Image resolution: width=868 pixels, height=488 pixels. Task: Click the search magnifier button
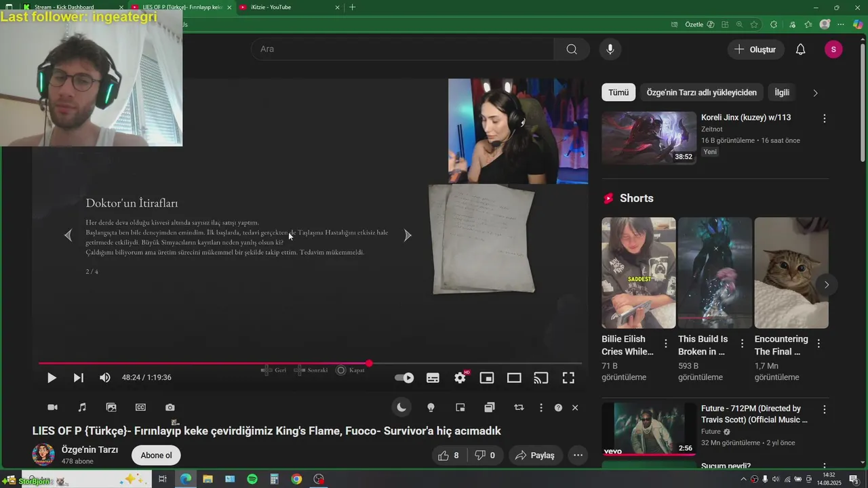[572, 49]
